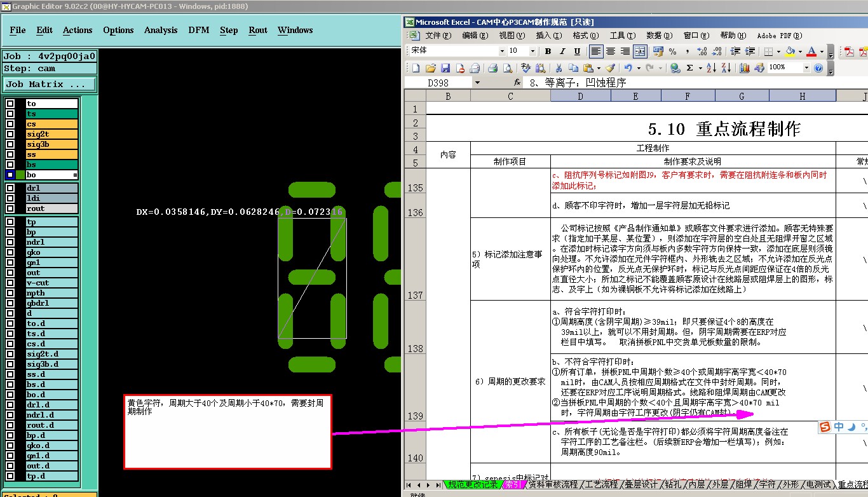Click the AutoSum sigma icon
Viewport: 868px width, 497px height.
click(x=689, y=68)
